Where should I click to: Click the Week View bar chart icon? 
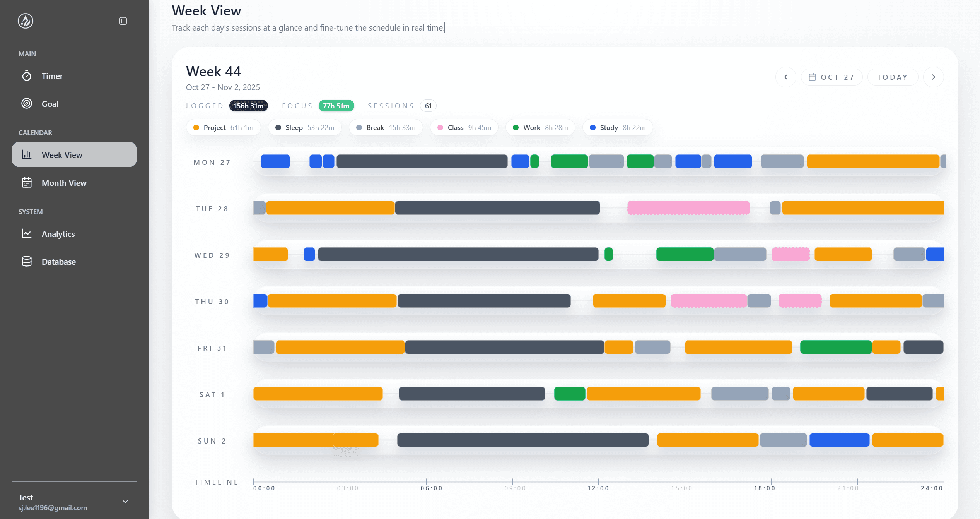(27, 154)
